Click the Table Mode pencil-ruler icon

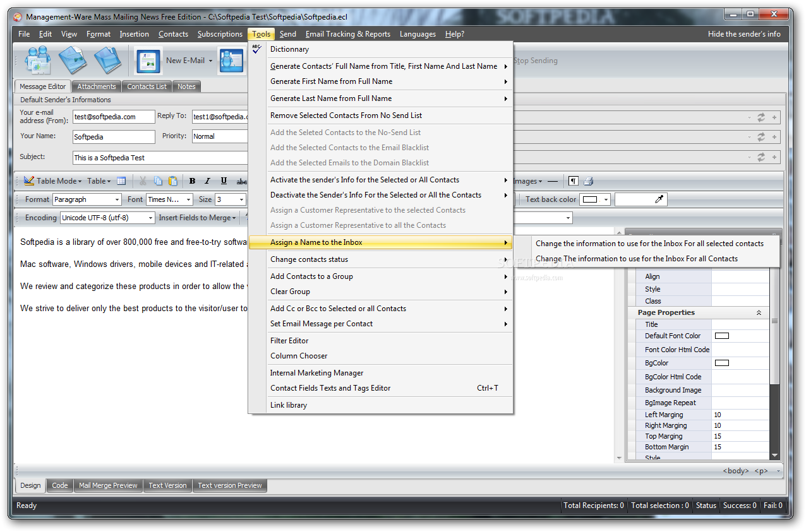29,181
